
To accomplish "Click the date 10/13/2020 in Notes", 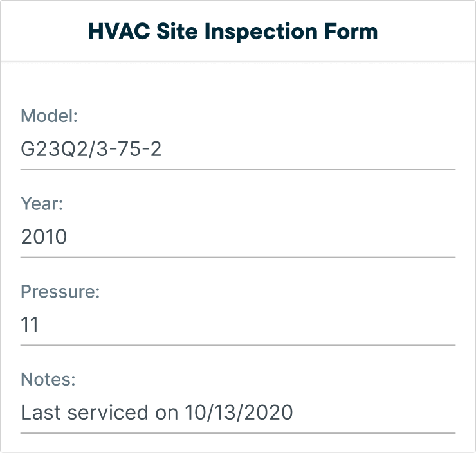I will 239,413.
